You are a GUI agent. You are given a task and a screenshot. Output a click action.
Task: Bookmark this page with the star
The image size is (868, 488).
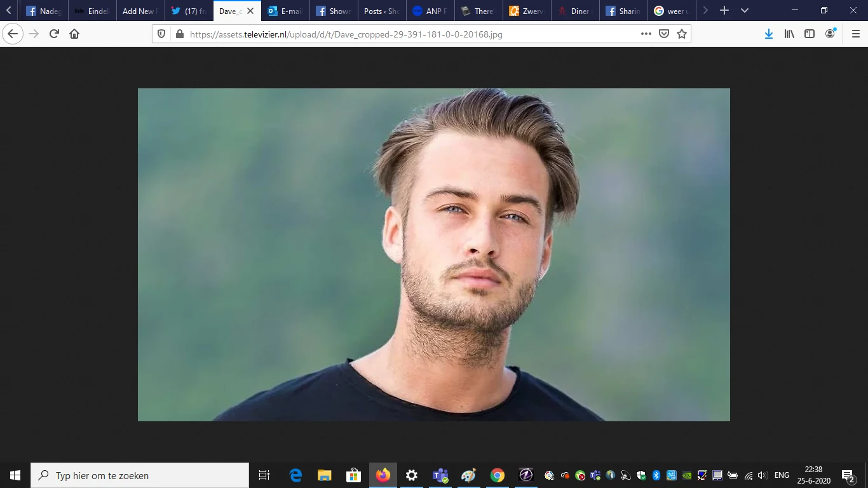click(682, 34)
